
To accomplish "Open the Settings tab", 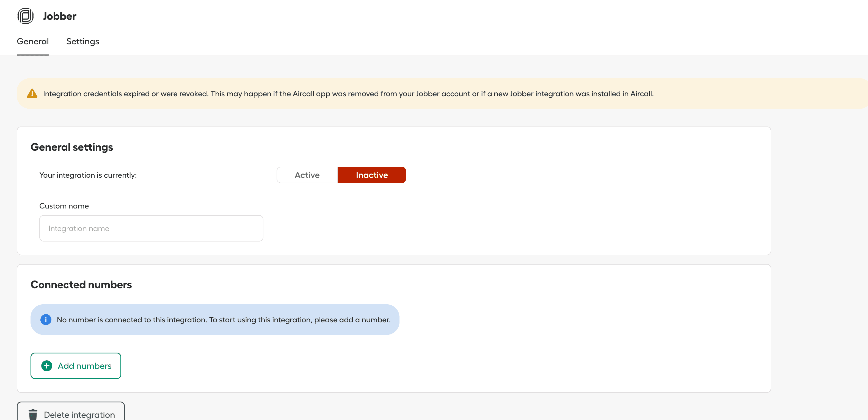I will (82, 42).
